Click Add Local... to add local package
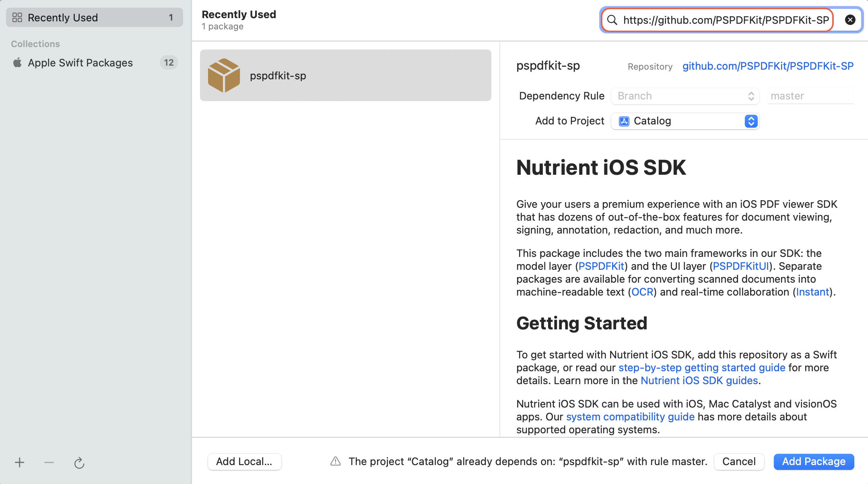868x484 pixels. [x=244, y=461]
